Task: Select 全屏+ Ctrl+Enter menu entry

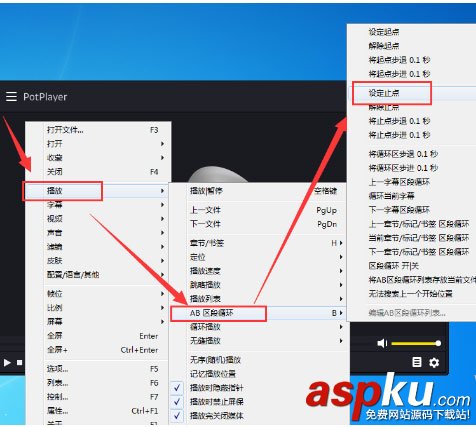Action: [x=98, y=350]
